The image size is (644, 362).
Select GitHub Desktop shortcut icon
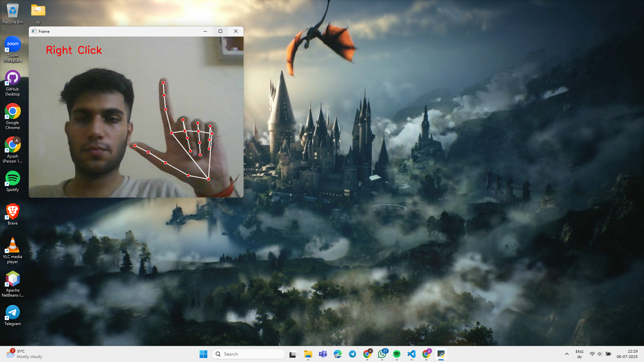(13, 83)
